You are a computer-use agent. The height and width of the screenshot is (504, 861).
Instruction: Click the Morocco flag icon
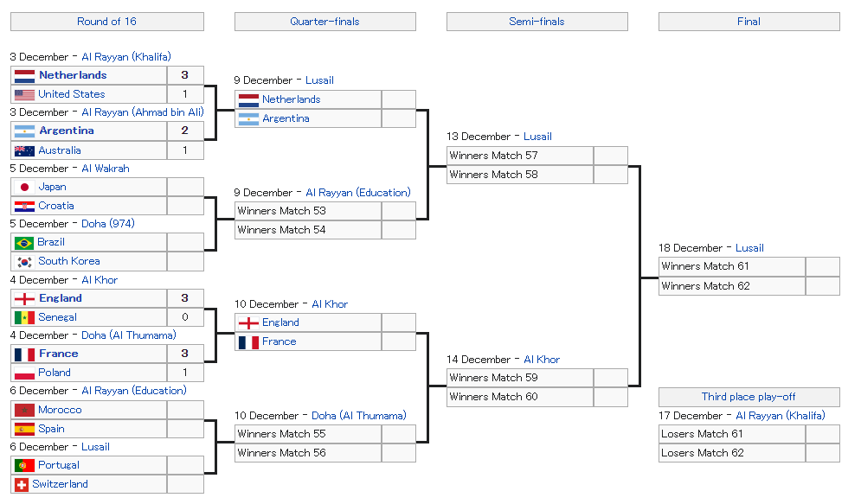(24, 410)
